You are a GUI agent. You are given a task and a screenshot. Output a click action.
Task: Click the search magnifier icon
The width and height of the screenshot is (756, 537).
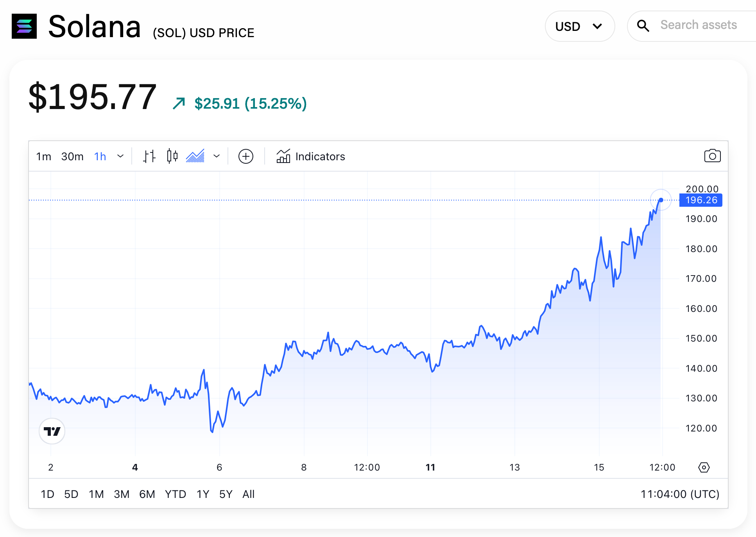pos(643,26)
